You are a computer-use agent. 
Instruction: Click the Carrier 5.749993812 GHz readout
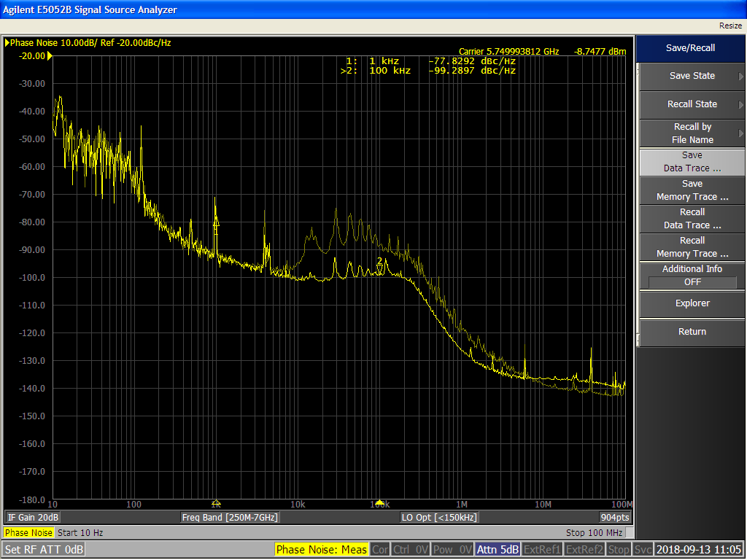tap(508, 52)
